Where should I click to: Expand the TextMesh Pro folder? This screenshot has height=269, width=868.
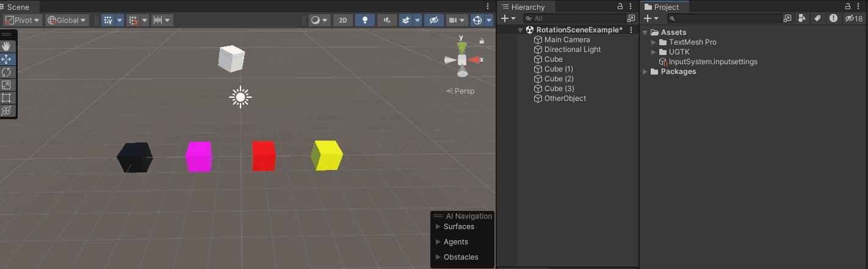[654, 42]
